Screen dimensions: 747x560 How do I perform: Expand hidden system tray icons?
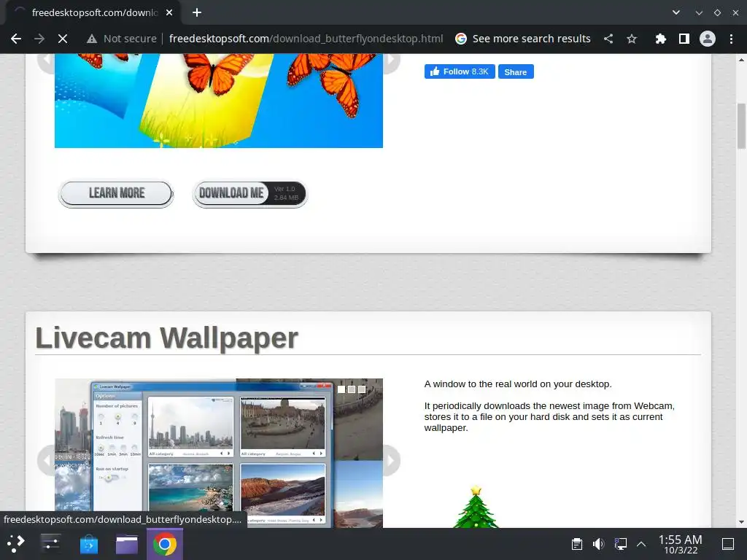click(x=642, y=544)
